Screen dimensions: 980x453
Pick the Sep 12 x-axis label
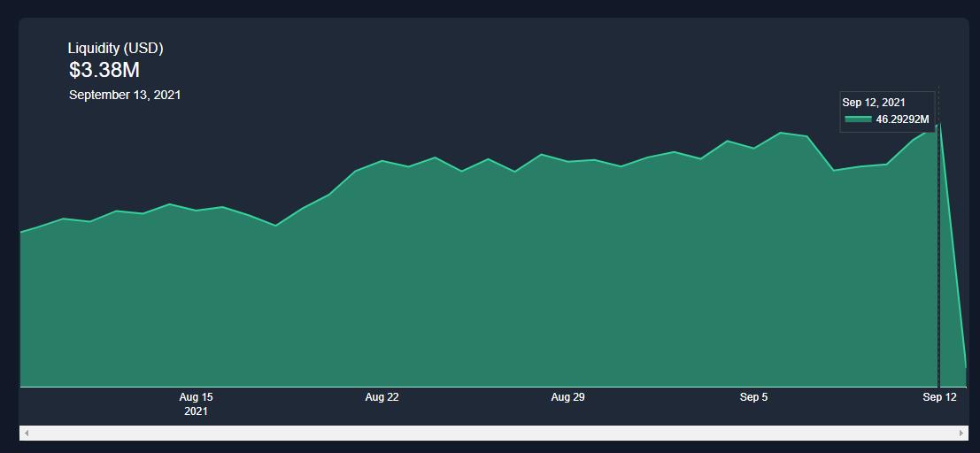(x=939, y=397)
